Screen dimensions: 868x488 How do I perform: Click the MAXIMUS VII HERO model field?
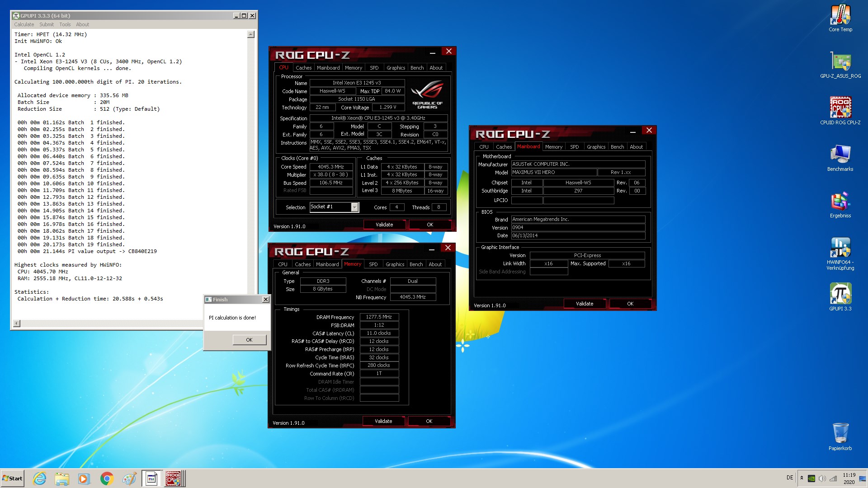(x=554, y=173)
